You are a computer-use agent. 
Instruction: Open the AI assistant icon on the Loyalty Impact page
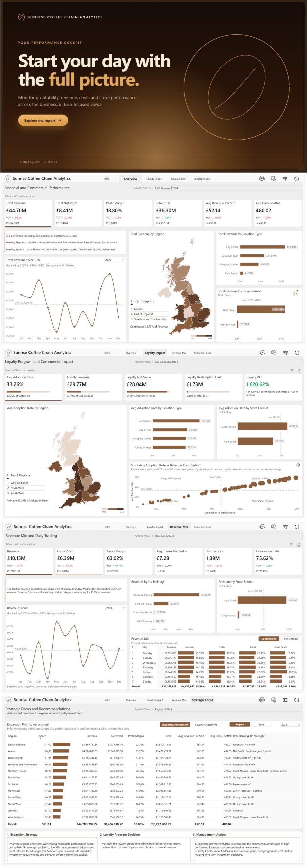(x=262, y=353)
